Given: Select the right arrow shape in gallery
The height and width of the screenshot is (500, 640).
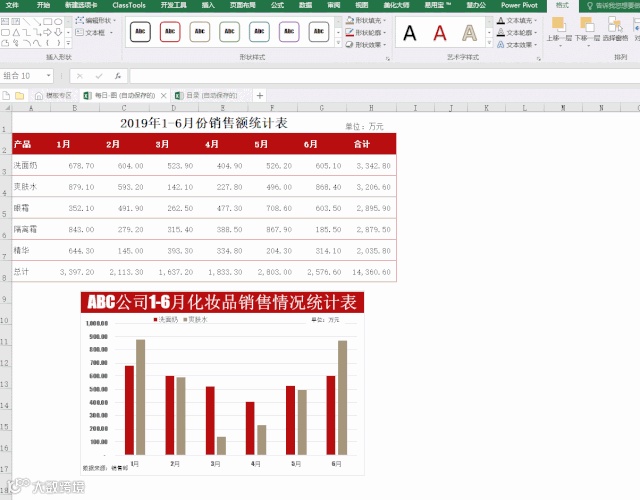Looking at the screenshot, I should coord(48,32).
